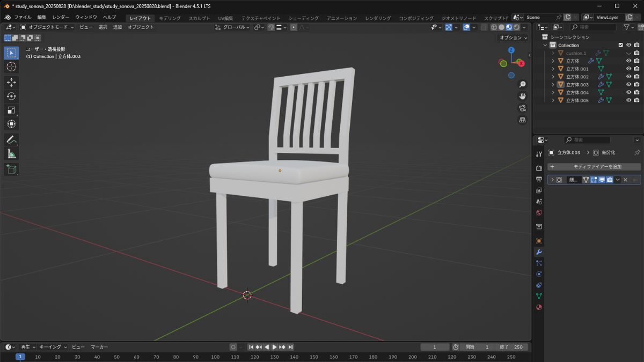Collapse the Collection tree in the outliner

544,45
